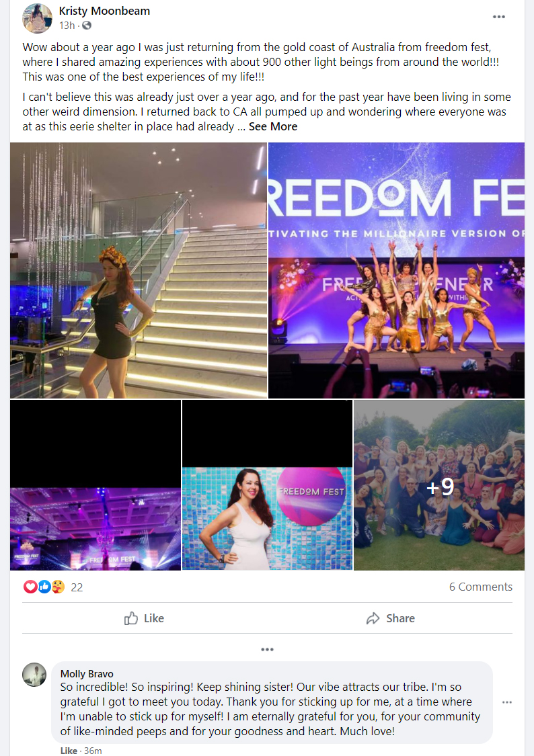This screenshot has height=756, width=534.
Task: Open options menu beside Molly Bravo's comment
Action: pos(507,702)
